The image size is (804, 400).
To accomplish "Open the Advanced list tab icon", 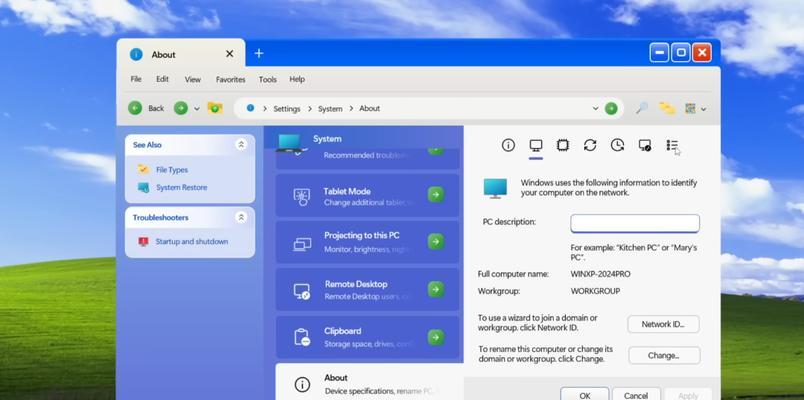I will (x=672, y=145).
